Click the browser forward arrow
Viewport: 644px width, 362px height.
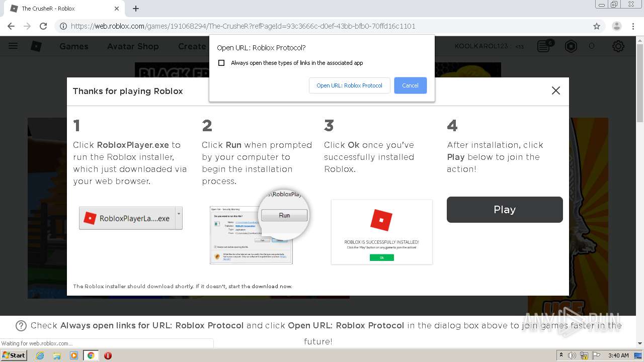[27, 26]
